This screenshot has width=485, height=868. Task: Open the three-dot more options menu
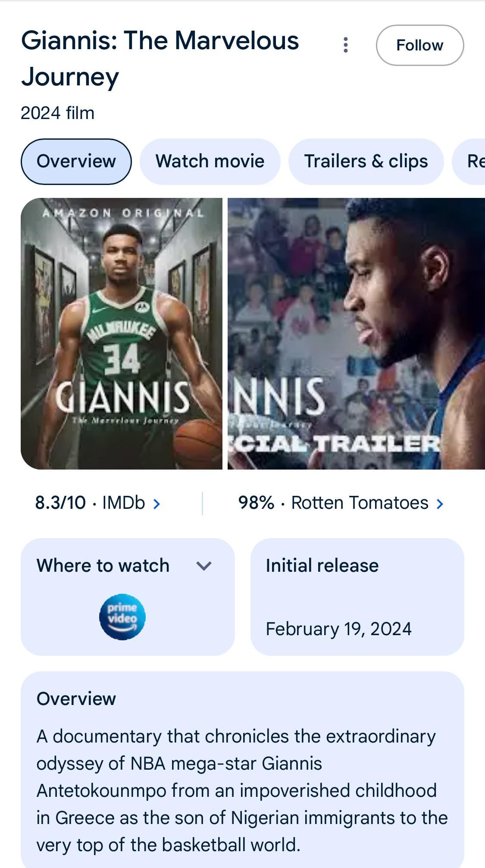345,45
